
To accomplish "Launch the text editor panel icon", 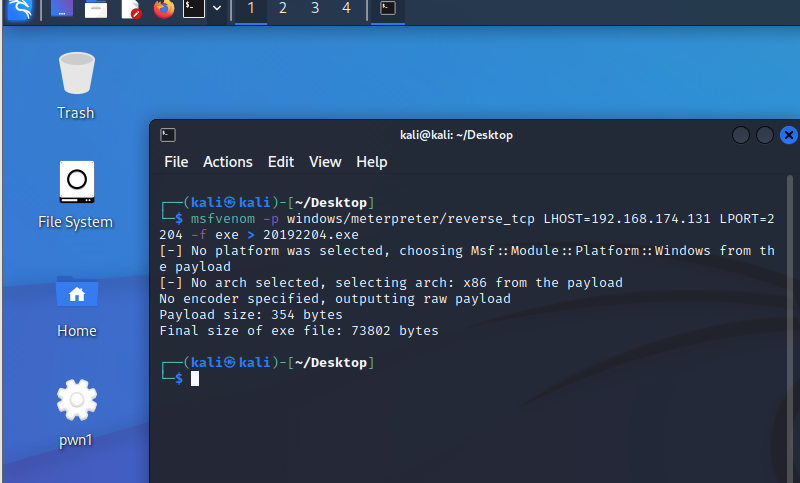I will (x=131, y=9).
